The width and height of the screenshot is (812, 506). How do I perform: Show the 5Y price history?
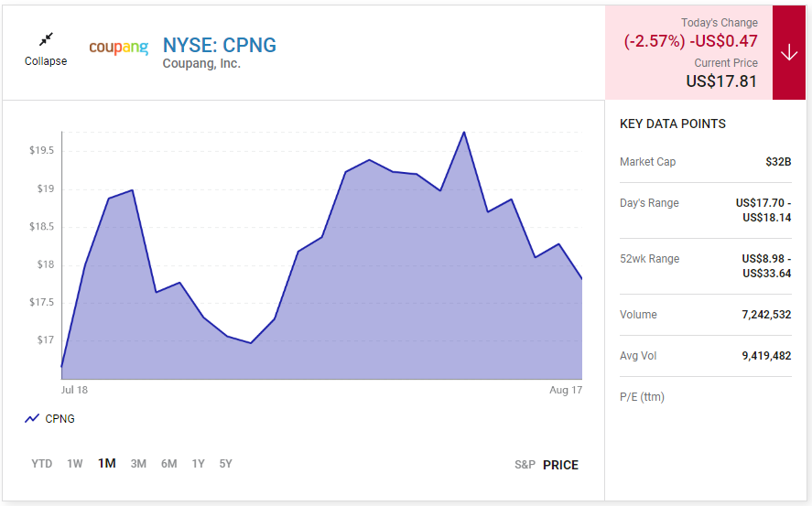[x=225, y=464]
